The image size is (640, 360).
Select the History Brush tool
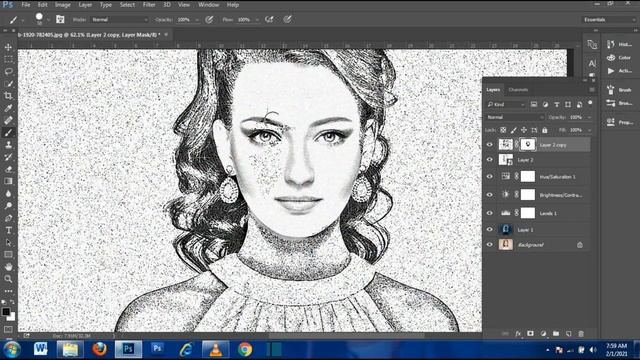pos(8,157)
